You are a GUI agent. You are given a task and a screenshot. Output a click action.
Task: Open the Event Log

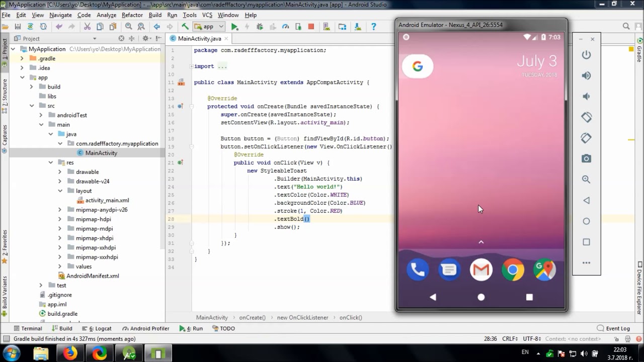(613, 328)
